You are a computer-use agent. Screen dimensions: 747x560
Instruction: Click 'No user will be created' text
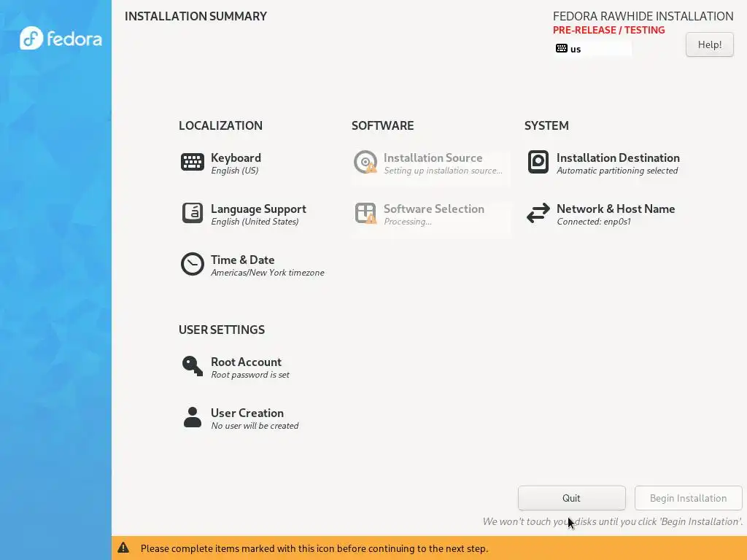click(255, 426)
